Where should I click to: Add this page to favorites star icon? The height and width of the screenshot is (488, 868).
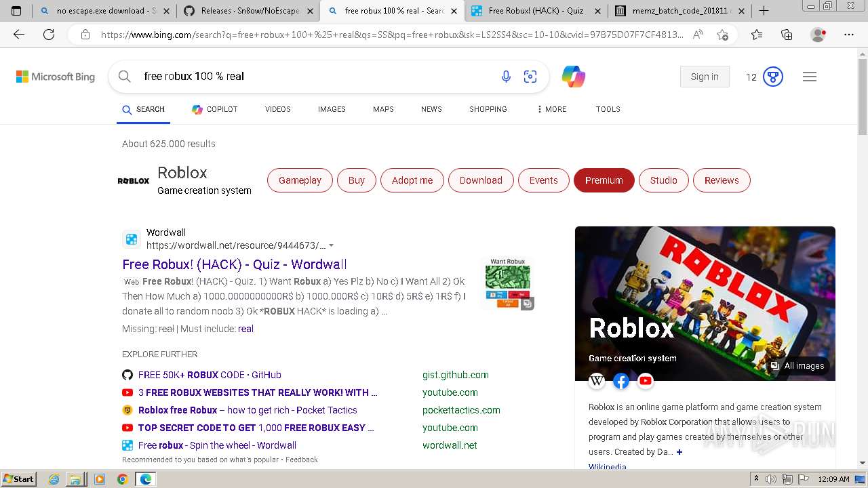[x=722, y=35]
